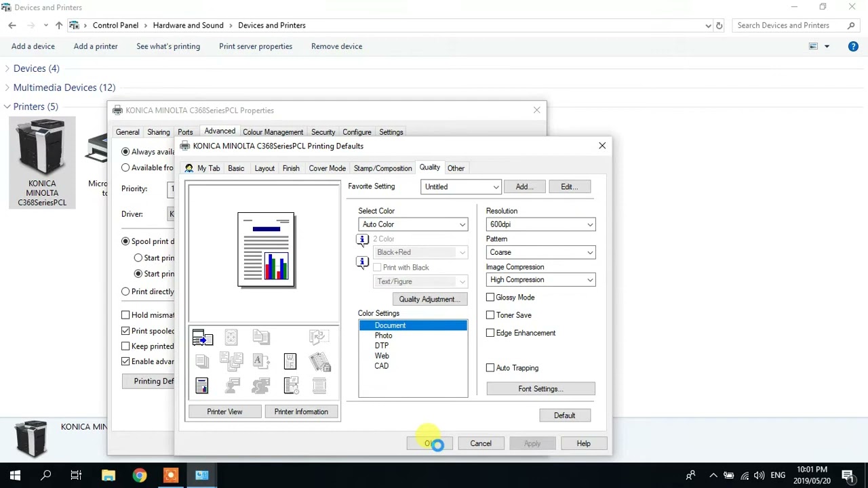Open the Image Compression dropdown
Image resolution: width=868 pixels, height=488 pixels.
pyautogui.click(x=540, y=280)
